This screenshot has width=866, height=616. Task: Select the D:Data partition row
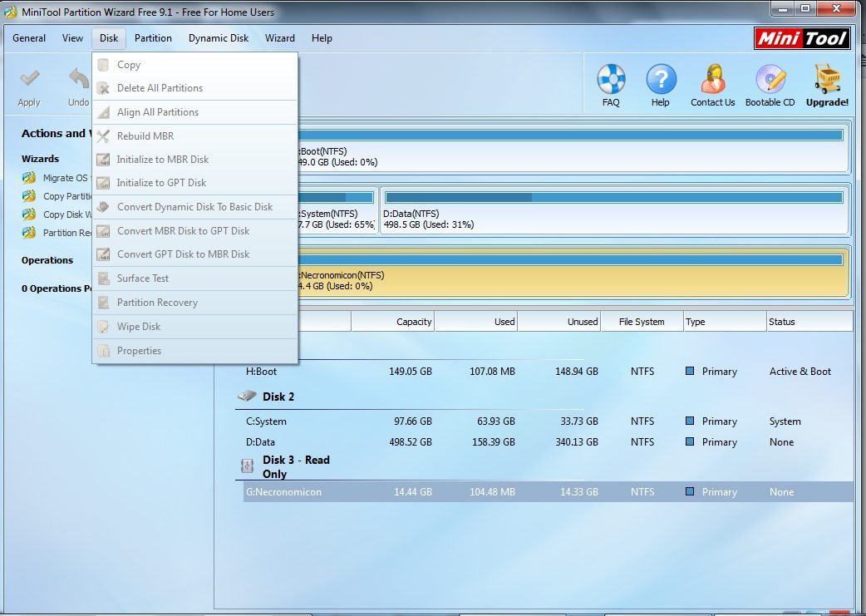(x=548, y=442)
